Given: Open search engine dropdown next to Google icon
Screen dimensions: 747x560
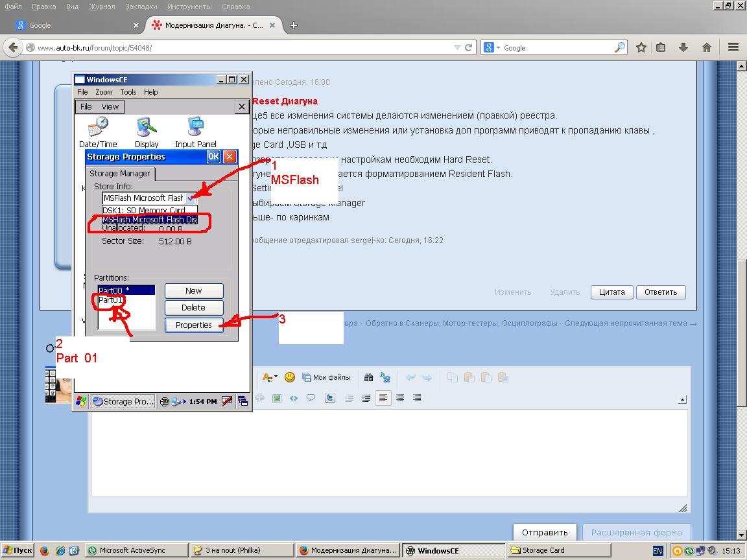Looking at the screenshot, I should 498,47.
